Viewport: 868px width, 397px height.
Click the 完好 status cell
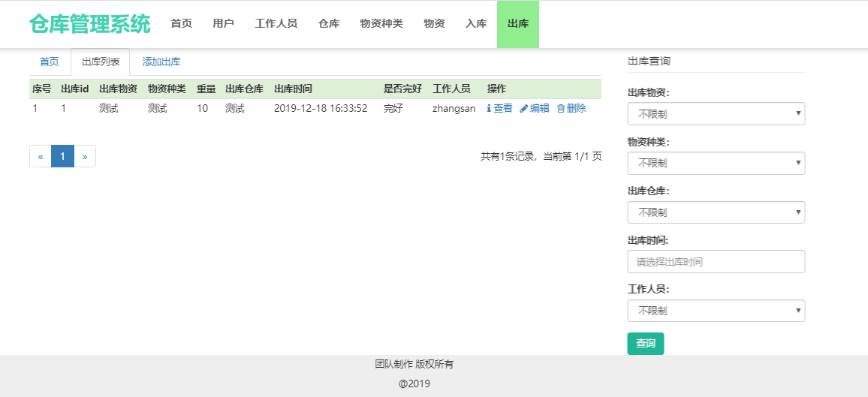pyautogui.click(x=393, y=108)
